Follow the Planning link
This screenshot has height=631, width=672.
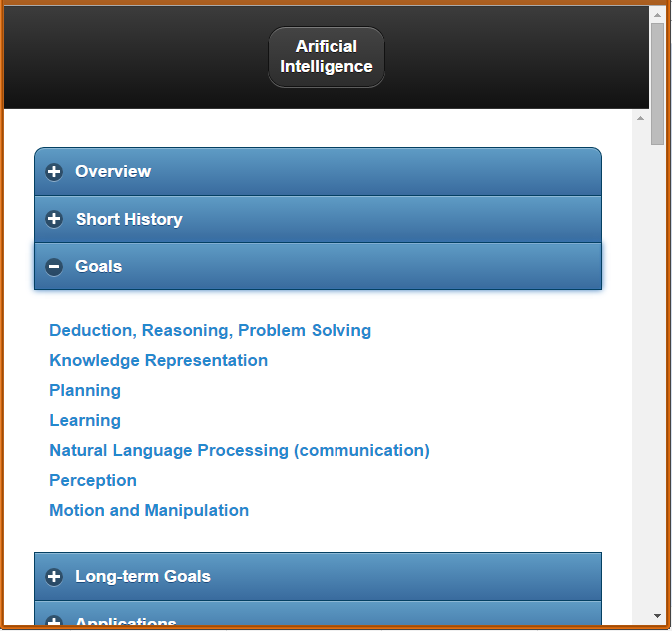pos(85,391)
